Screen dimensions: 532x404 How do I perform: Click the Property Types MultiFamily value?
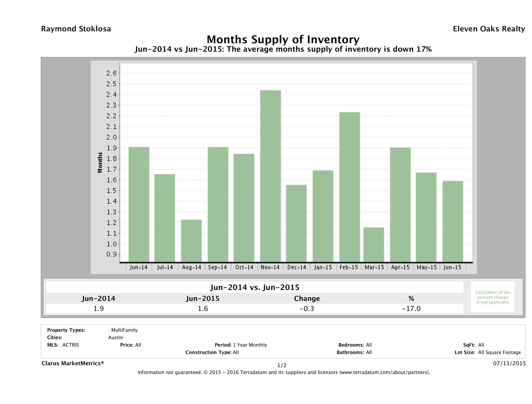click(124, 330)
